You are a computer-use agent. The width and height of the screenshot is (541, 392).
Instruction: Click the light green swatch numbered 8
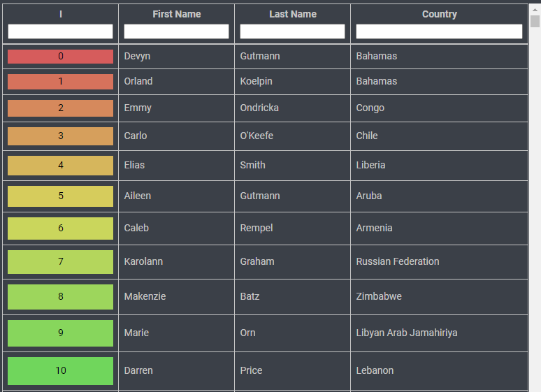click(60, 297)
